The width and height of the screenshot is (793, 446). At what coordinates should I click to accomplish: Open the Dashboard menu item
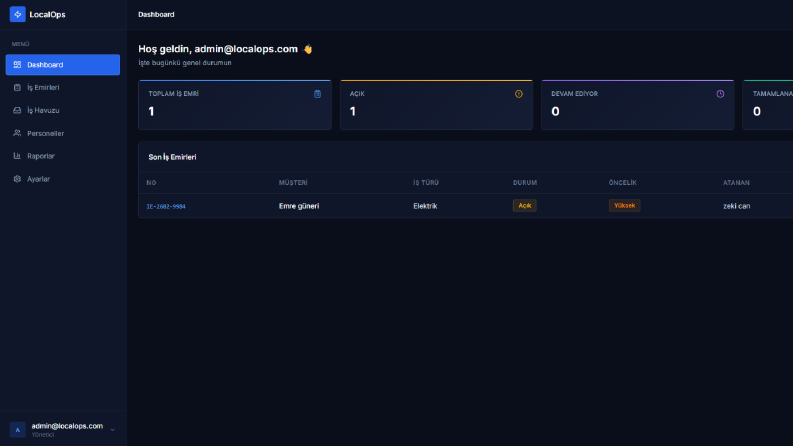(x=63, y=65)
